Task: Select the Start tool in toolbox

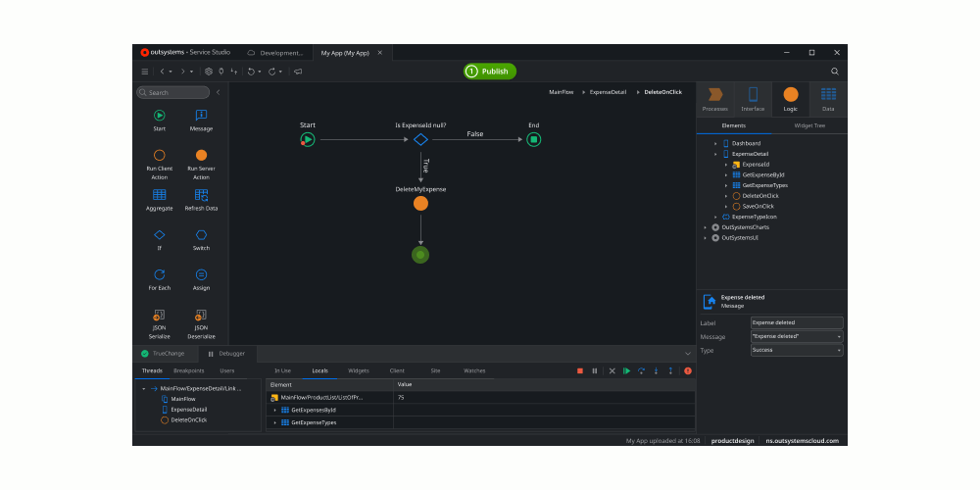Action: [160, 121]
